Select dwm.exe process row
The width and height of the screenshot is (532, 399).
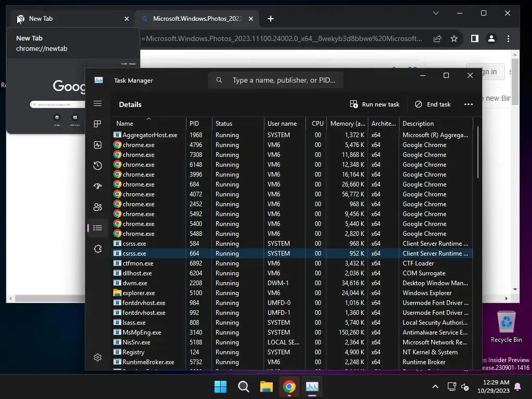(292, 283)
